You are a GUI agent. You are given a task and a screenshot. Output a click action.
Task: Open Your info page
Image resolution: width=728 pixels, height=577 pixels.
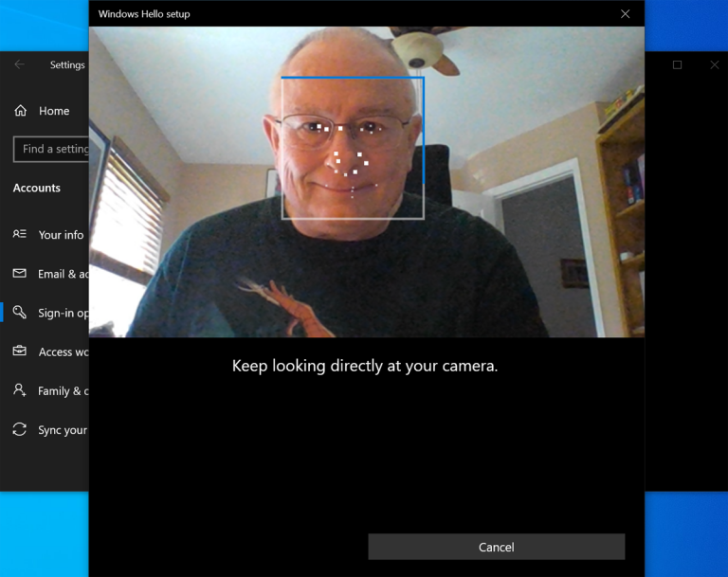point(61,235)
